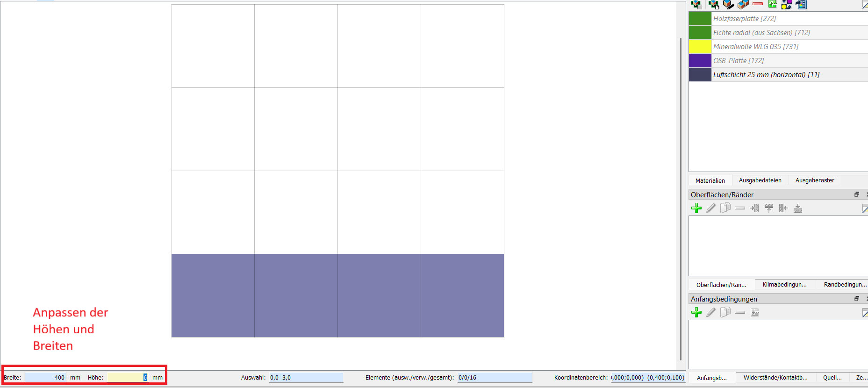The image size is (868, 388).
Task: Click the canvas vertical scrollbar
Action: coord(681,199)
